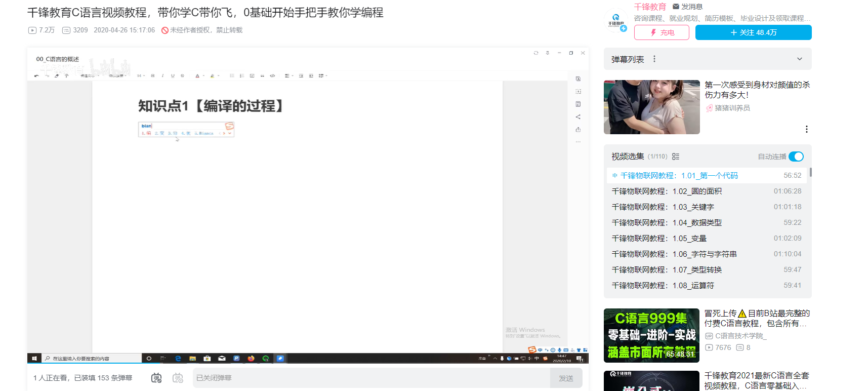
Task: Switch episode list view with the grid icon
Action: pyautogui.click(x=676, y=157)
